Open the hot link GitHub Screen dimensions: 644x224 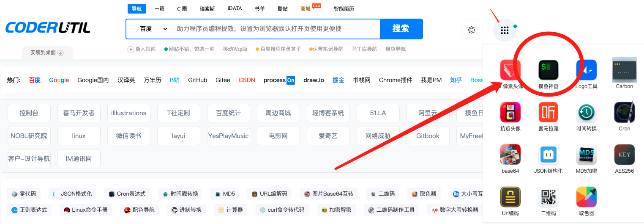point(197,80)
